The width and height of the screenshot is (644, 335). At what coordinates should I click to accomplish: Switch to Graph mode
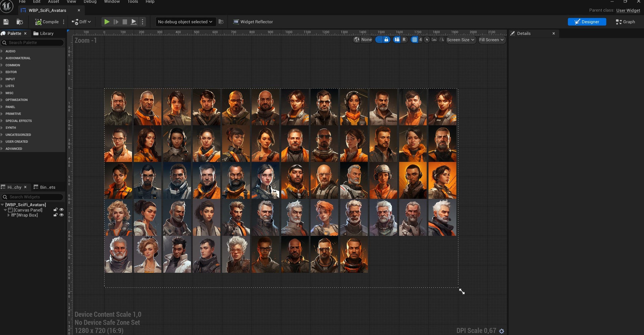[625, 22]
